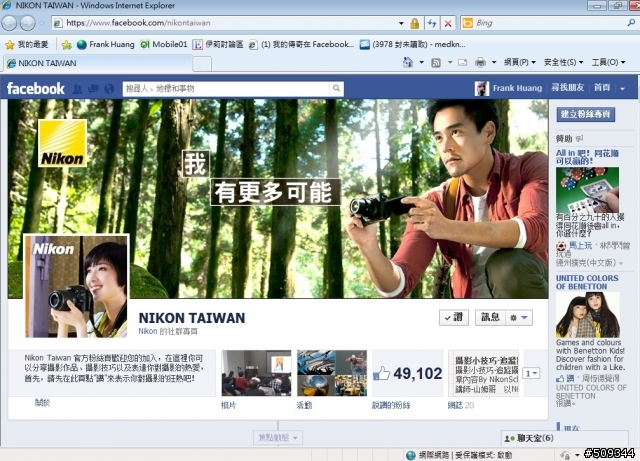Viewport: 640px width, 461px height.
Task: Click the UNITED COLORS OF BENETTON ad title
Action: pos(587,282)
